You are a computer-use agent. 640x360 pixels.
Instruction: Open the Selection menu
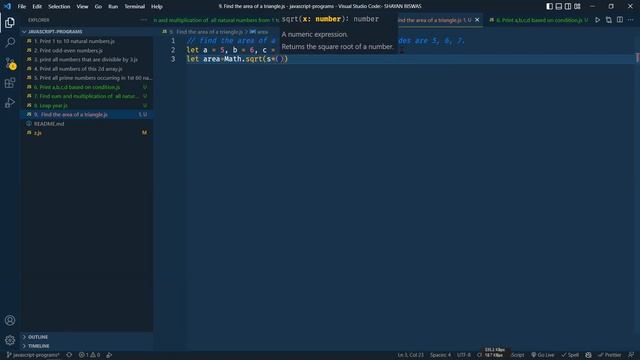(59, 7)
